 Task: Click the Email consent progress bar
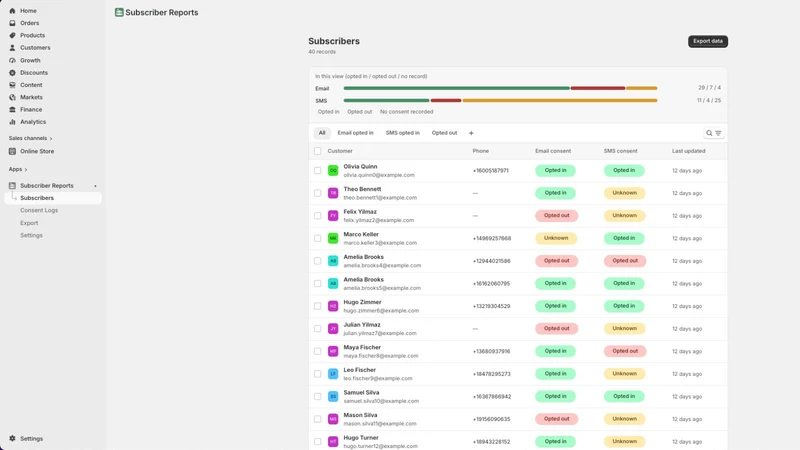[500, 88]
